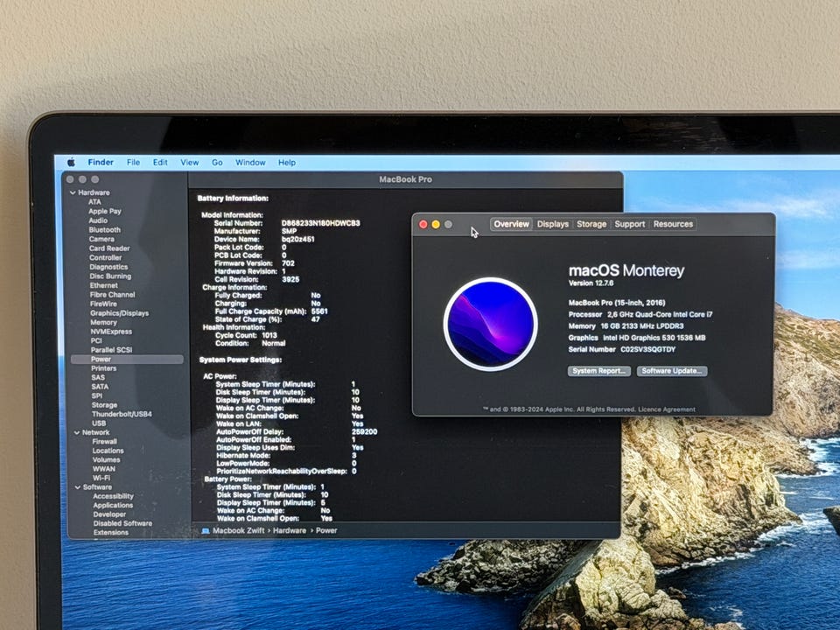Collapse the Hardware section in sidebar

[73, 192]
